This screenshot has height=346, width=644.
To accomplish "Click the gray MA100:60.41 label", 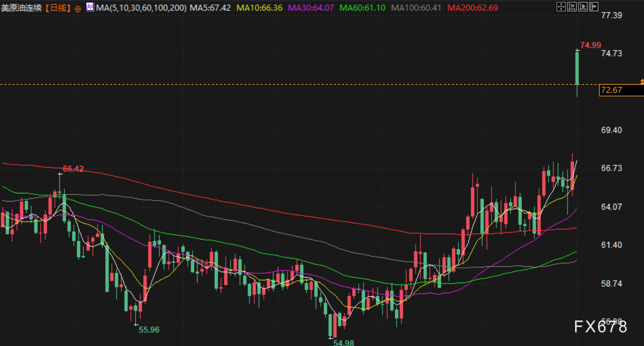I will coord(415,8).
